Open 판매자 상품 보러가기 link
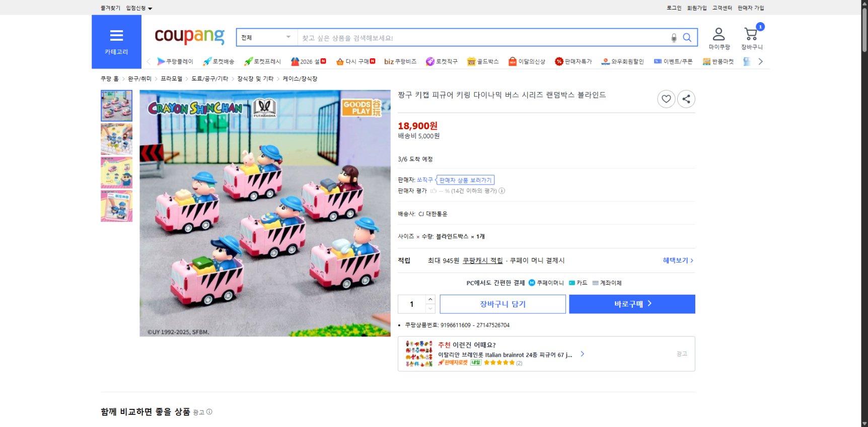Image resolution: width=868 pixels, height=427 pixels. (465, 180)
